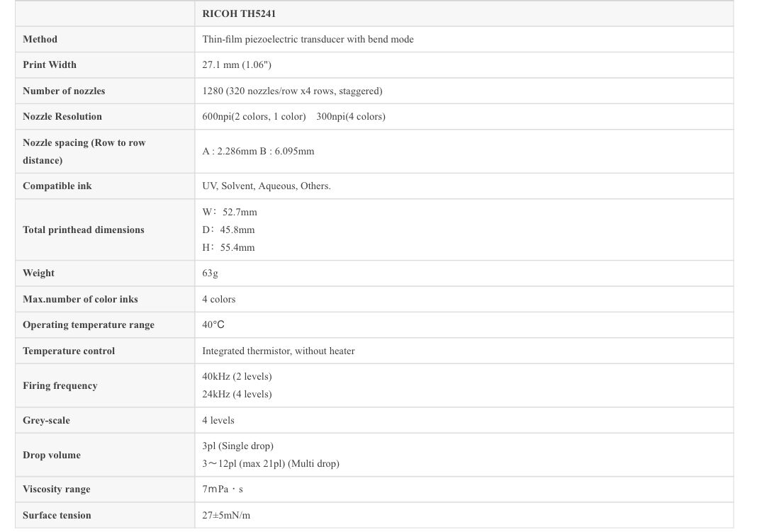Image resolution: width=784 pixels, height=532 pixels.
Task: Click the Drop volume row label
Action: coord(52,455)
